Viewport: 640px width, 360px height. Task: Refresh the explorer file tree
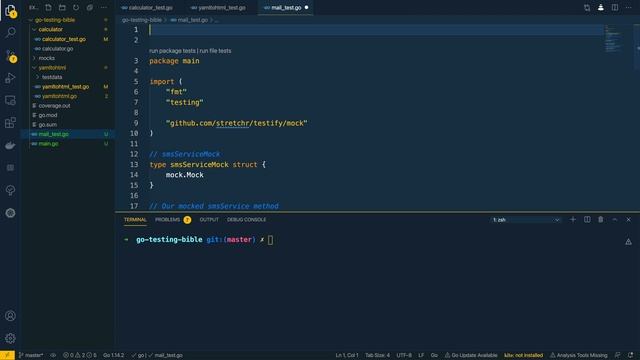tap(76, 7)
